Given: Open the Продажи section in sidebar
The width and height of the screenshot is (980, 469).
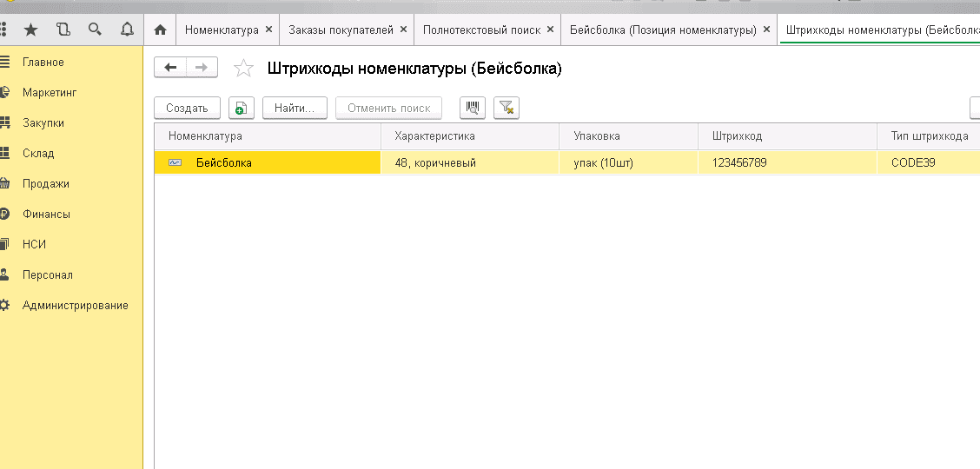Looking at the screenshot, I should pyautogui.click(x=46, y=184).
